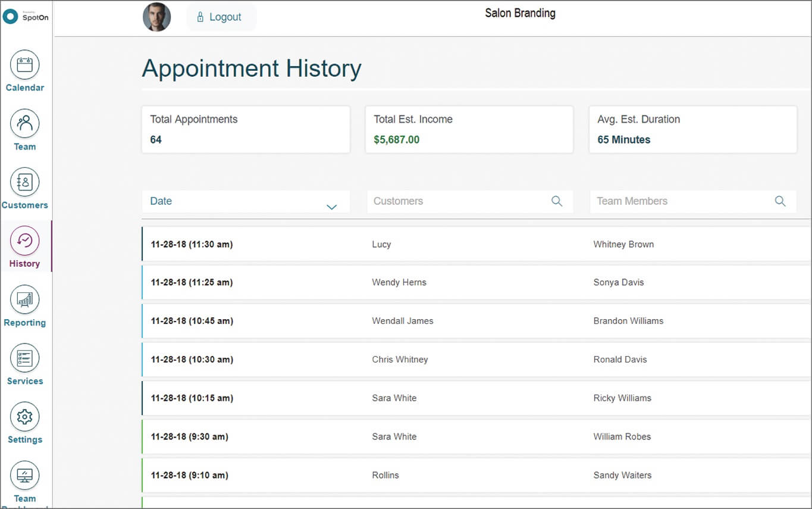Click the Team Members filter input field
The height and width of the screenshot is (509, 812).
(672, 201)
